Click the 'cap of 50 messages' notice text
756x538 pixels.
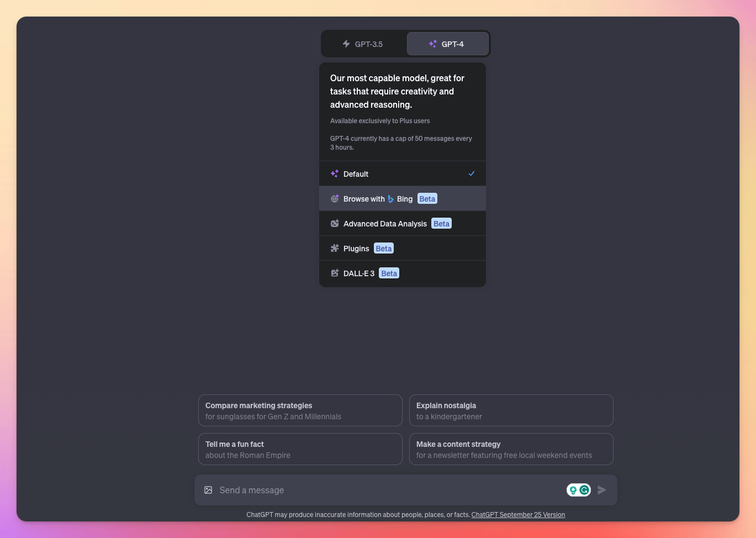(401, 143)
